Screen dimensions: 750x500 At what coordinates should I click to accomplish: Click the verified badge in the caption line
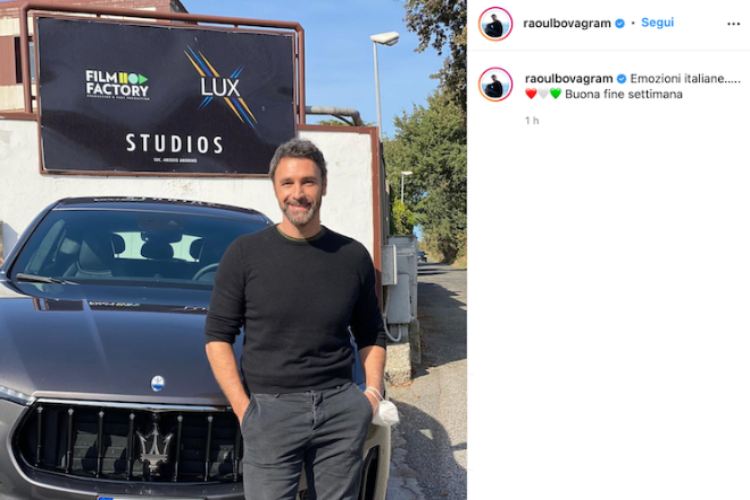point(621,78)
